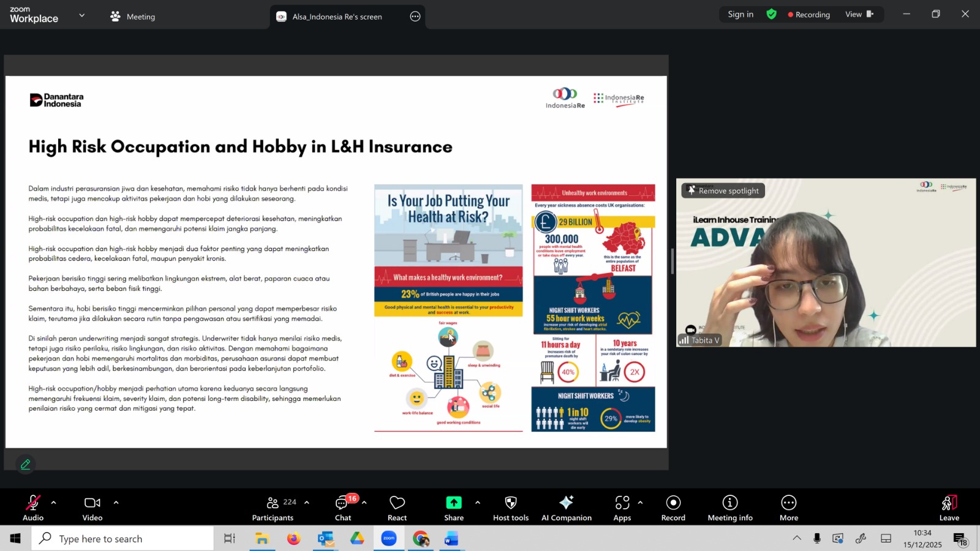Open the Zoom Workplace dropdown chevron
This screenshot has height=551, width=980.
coord(82,15)
